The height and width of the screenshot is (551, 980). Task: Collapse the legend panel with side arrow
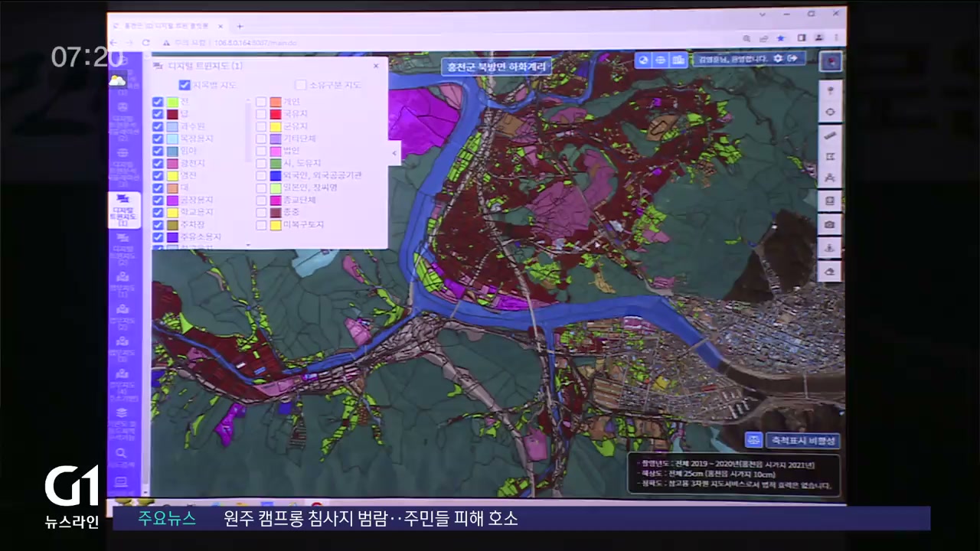tap(394, 153)
